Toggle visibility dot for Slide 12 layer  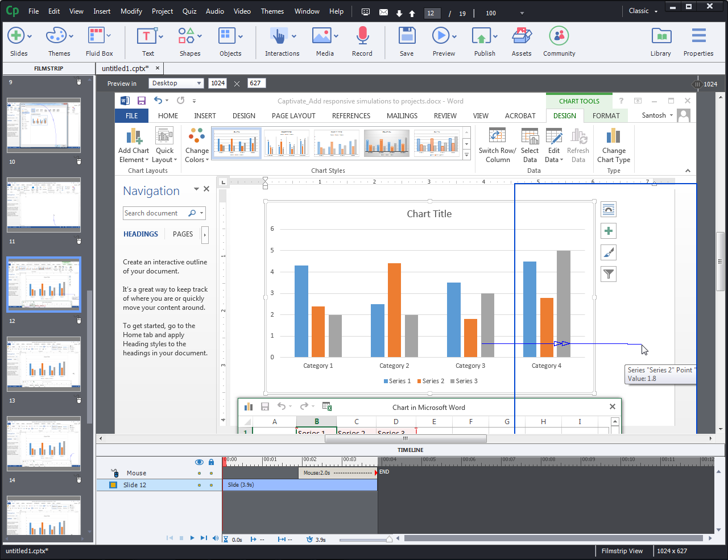pyautogui.click(x=199, y=485)
